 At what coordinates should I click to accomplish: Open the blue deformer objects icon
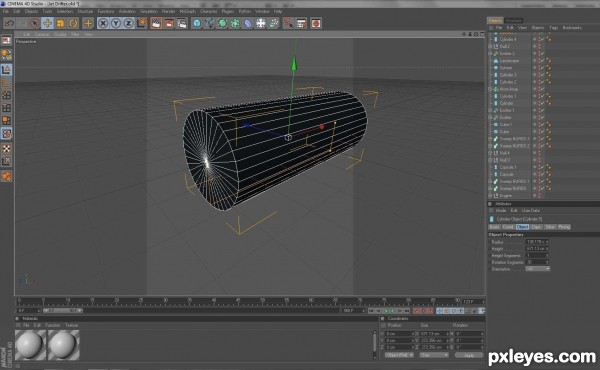(x=248, y=23)
